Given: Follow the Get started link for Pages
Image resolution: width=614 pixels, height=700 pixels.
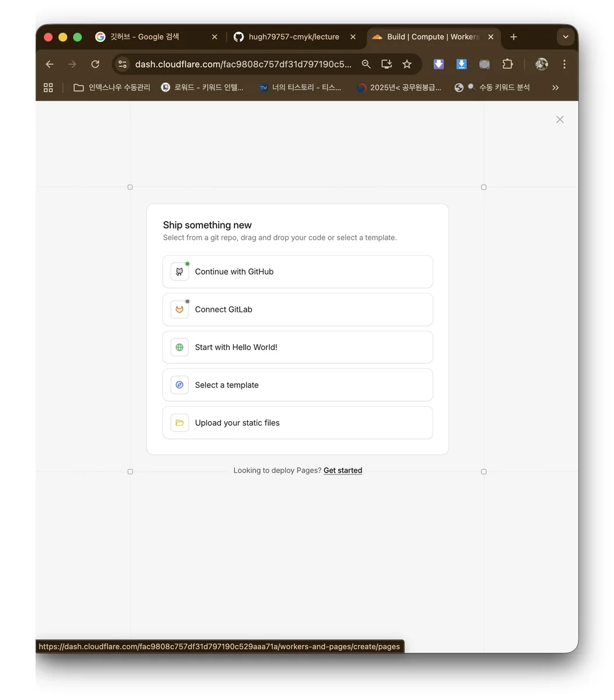Looking at the screenshot, I should [x=343, y=471].
